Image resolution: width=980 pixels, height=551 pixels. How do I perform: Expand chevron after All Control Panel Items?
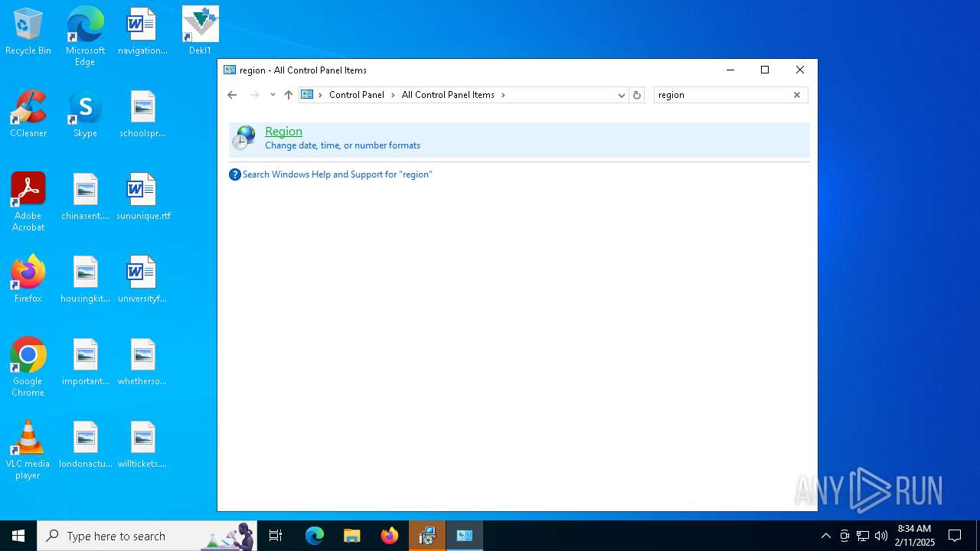point(503,95)
